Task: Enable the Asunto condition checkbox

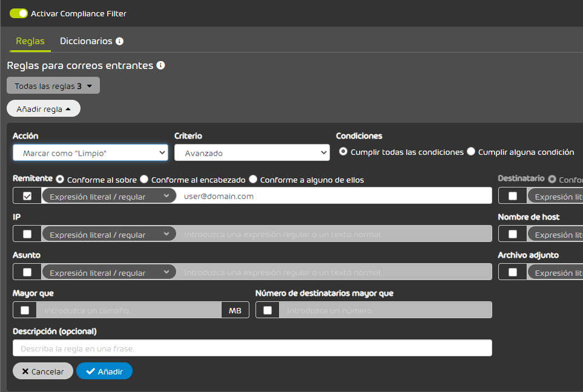Action: click(27, 272)
